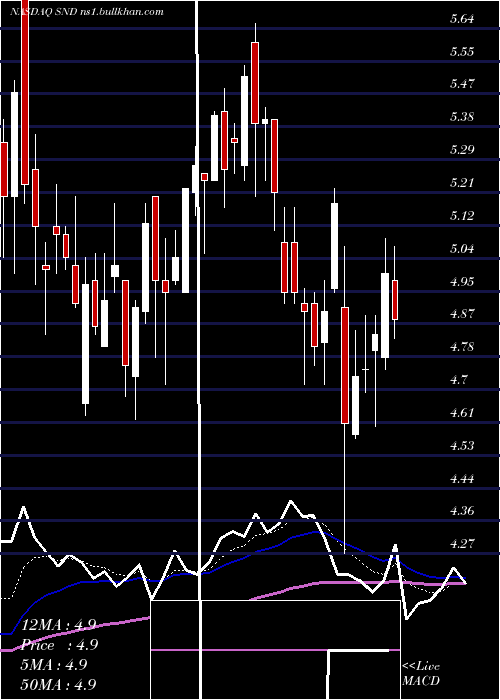Click the 4.95 price axis label

(x=462, y=281)
